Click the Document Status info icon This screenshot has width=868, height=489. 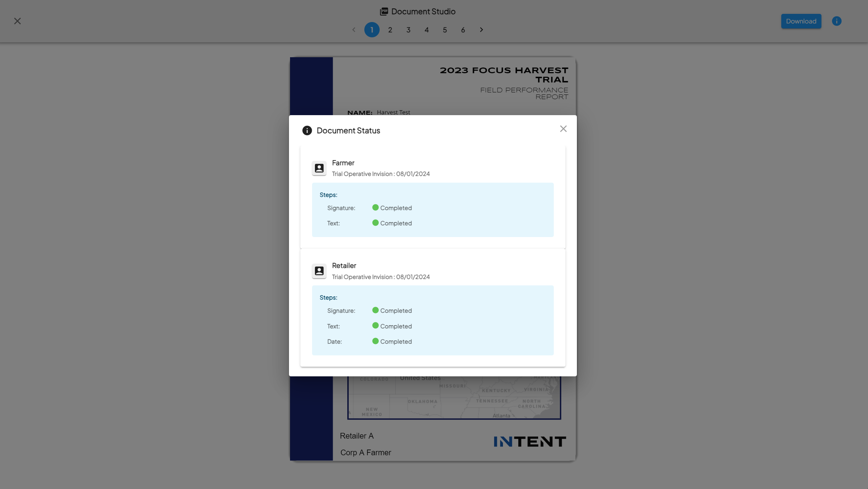click(x=307, y=130)
